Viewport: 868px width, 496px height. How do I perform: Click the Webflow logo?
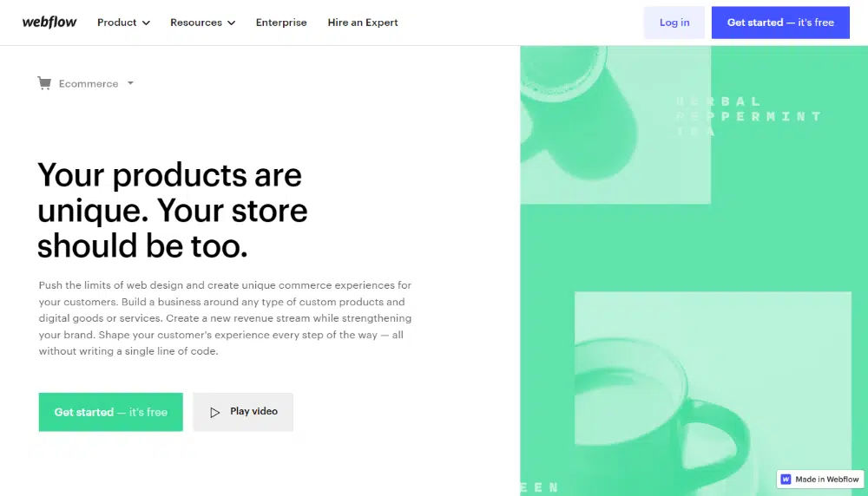(x=49, y=23)
